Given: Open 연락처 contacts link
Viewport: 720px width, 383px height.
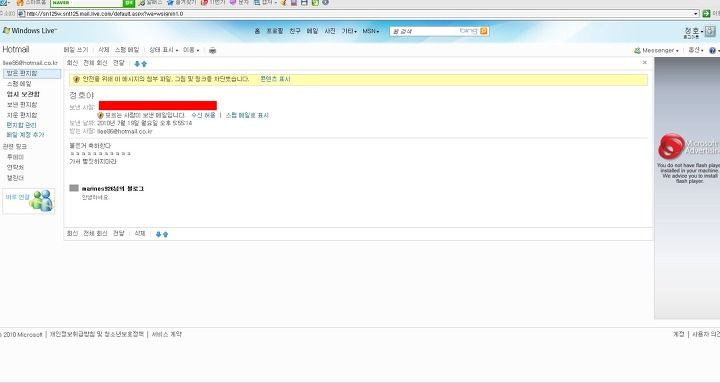Looking at the screenshot, I should point(15,168).
